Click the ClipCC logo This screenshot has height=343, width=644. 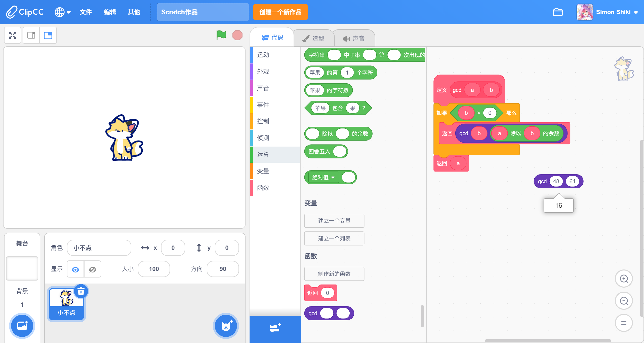(25, 12)
